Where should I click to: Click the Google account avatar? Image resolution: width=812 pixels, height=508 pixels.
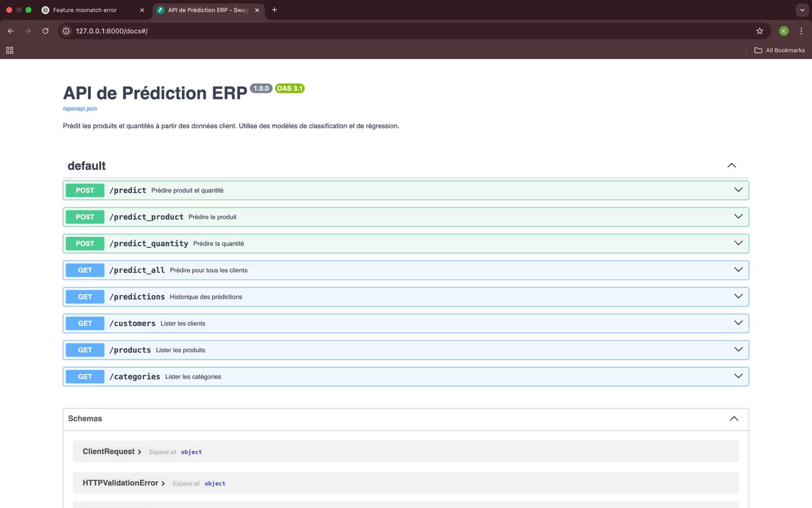783,31
